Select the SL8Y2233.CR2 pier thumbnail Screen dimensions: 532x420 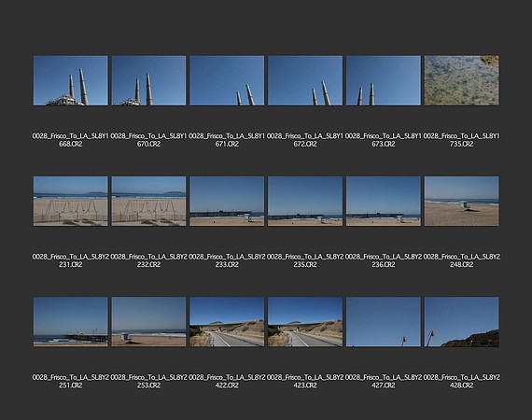(x=227, y=202)
